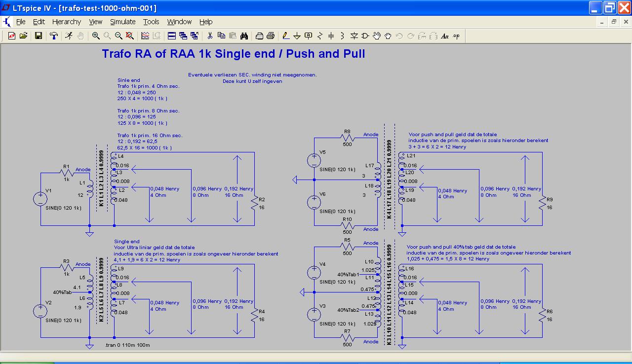Click the Rotate component icon
632x364 pixels.
[x=422, y=36]
